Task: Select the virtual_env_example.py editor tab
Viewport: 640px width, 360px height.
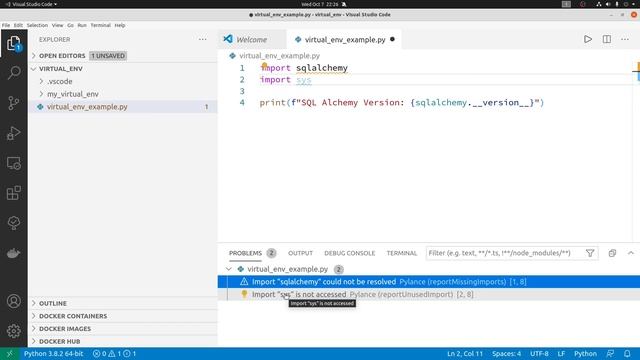Action: [x=344, y=40]
